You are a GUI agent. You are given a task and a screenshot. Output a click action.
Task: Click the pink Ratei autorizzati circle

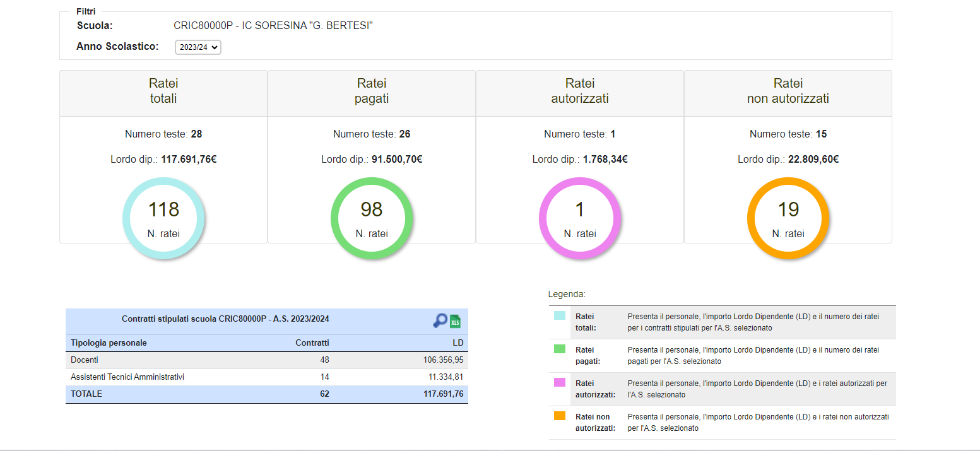click(x=580, y=218)
